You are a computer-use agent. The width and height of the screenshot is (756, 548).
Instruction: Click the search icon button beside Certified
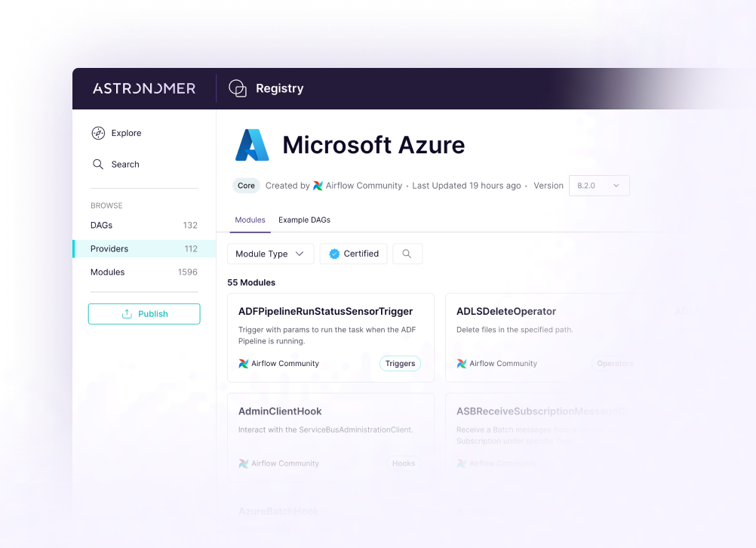(407, 254)
